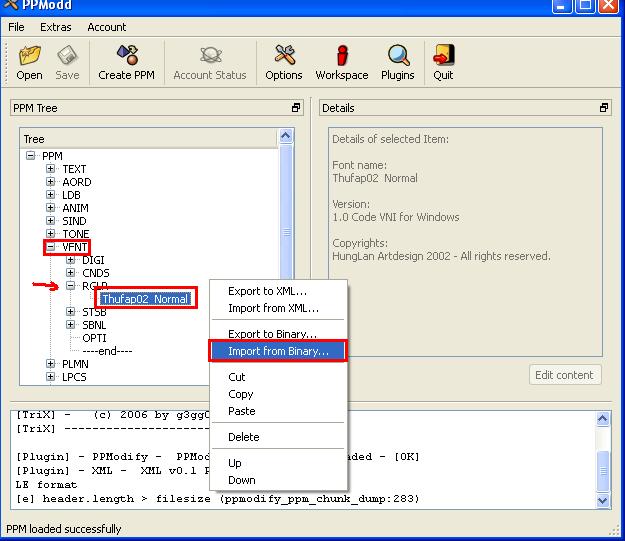Click the Save toolbar icon
The width and height of the screenshot is (625, 541).
click(67, 63)
